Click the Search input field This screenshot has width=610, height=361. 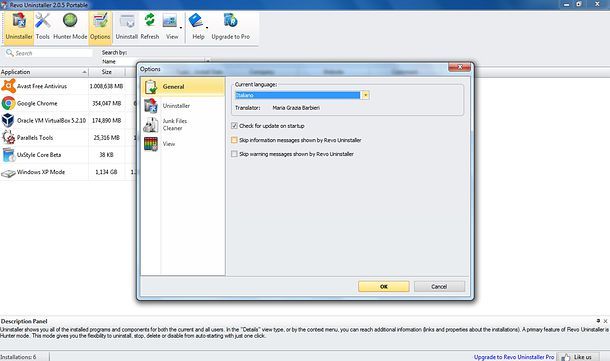pos(49,53)
